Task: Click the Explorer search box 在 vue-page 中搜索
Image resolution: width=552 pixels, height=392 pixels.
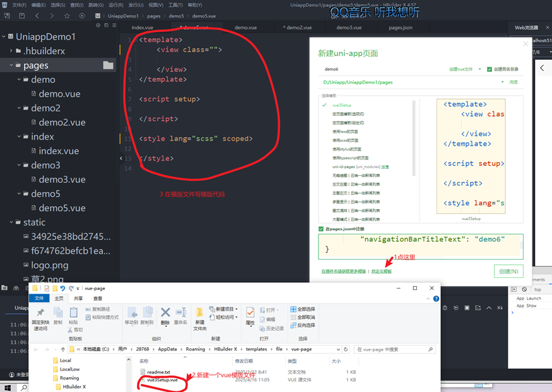Action: (x=394, y=349)
